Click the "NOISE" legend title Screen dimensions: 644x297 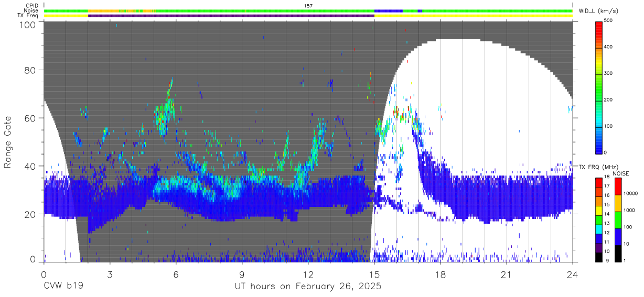click(622, 173)
